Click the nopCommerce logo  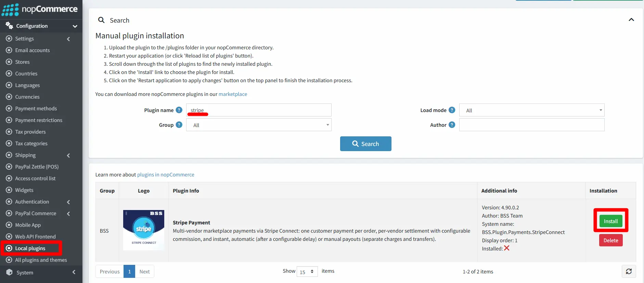click(x=40, y=9)
